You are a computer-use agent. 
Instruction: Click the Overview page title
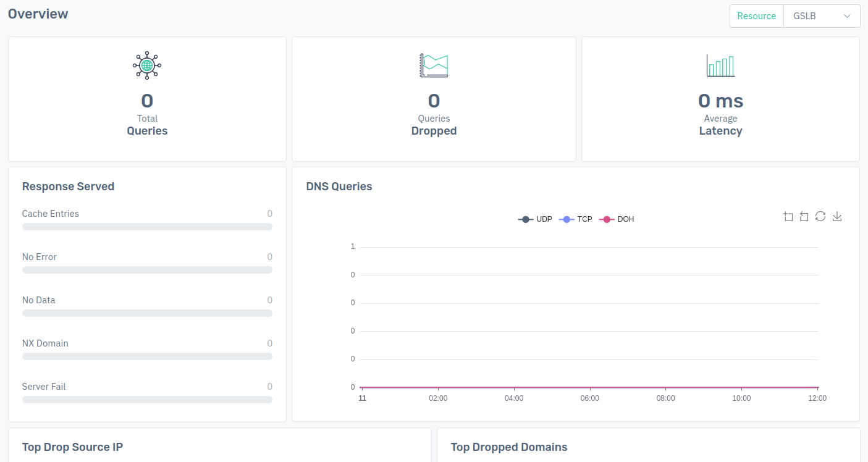point(38,14)
